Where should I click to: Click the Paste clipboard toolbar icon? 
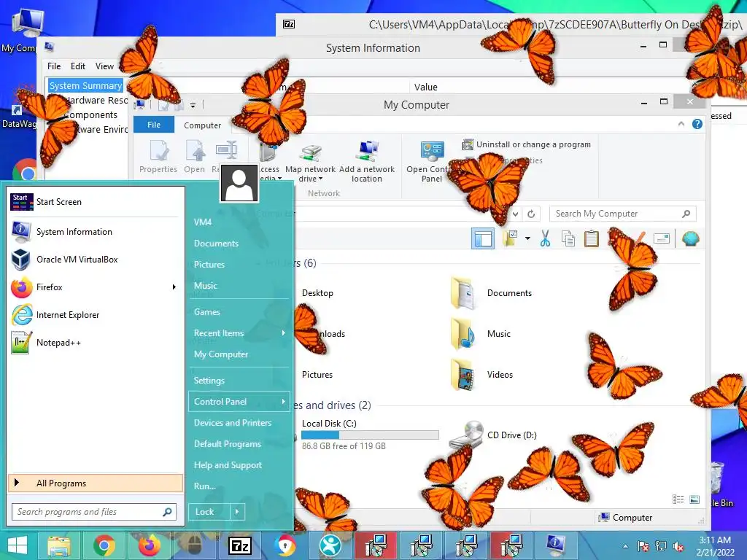pyautogui.click(x=591, y=238)
